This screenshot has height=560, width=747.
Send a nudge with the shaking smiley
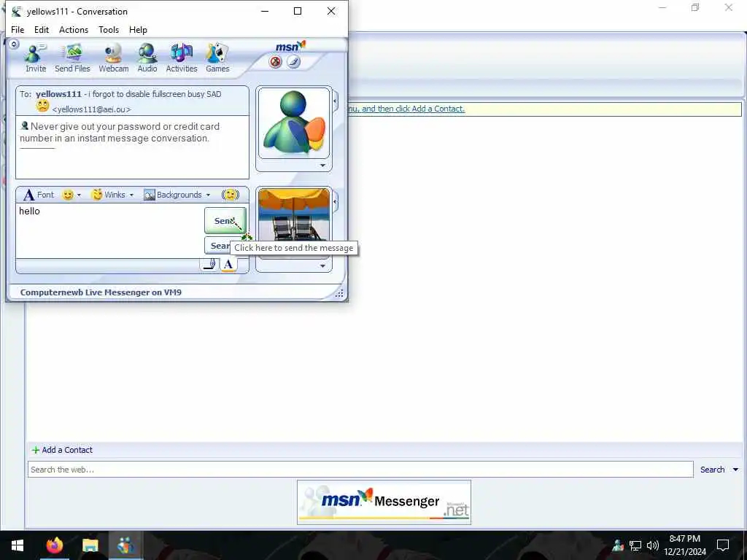(x=231, y=195)
